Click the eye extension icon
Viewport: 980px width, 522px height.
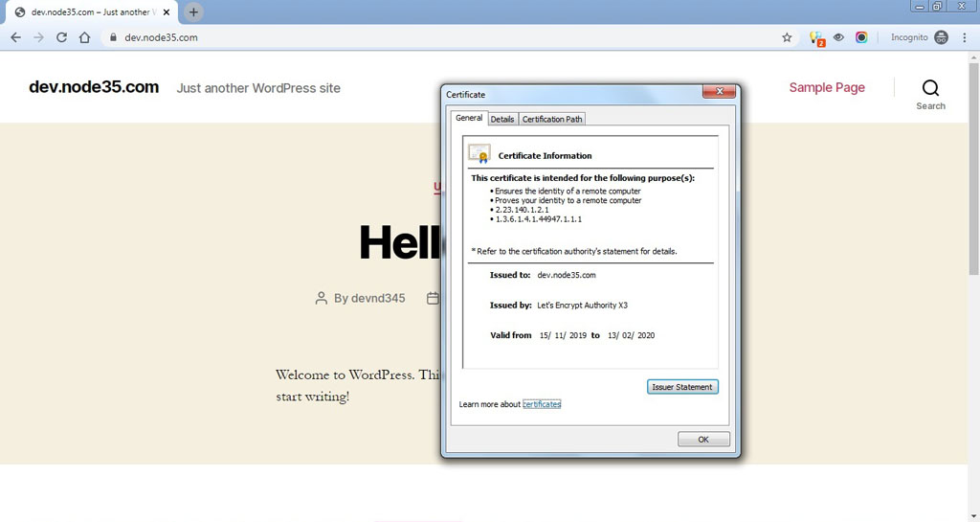838,37
